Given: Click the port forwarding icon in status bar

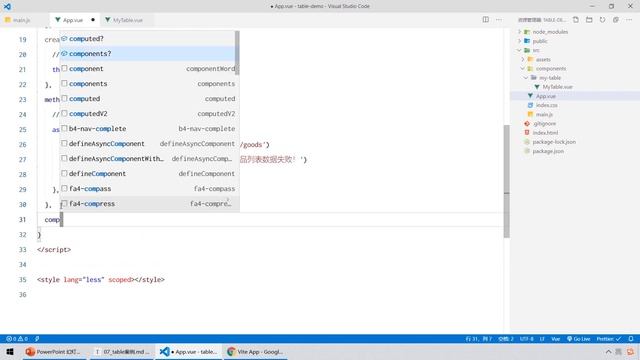Looking at the screenshot, I should pyautogui.click(x=37, y=339).
